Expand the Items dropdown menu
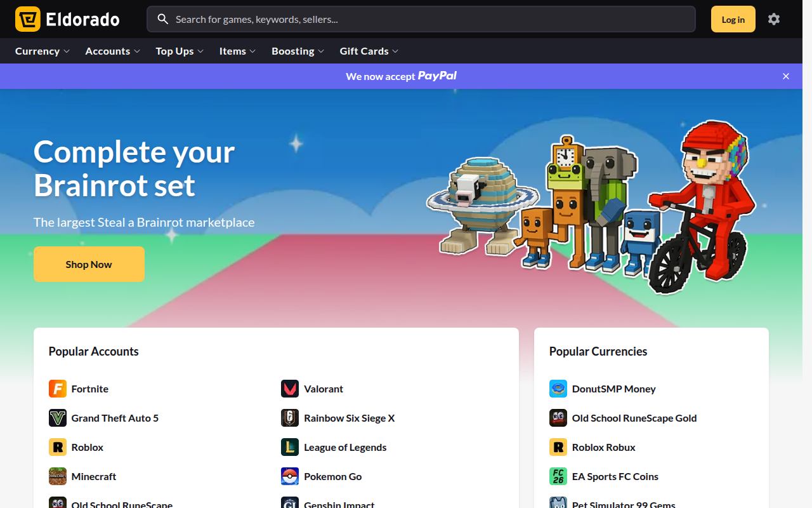This screenshot has width=812, height=508. pyautogui.click(x=238, y=51)
